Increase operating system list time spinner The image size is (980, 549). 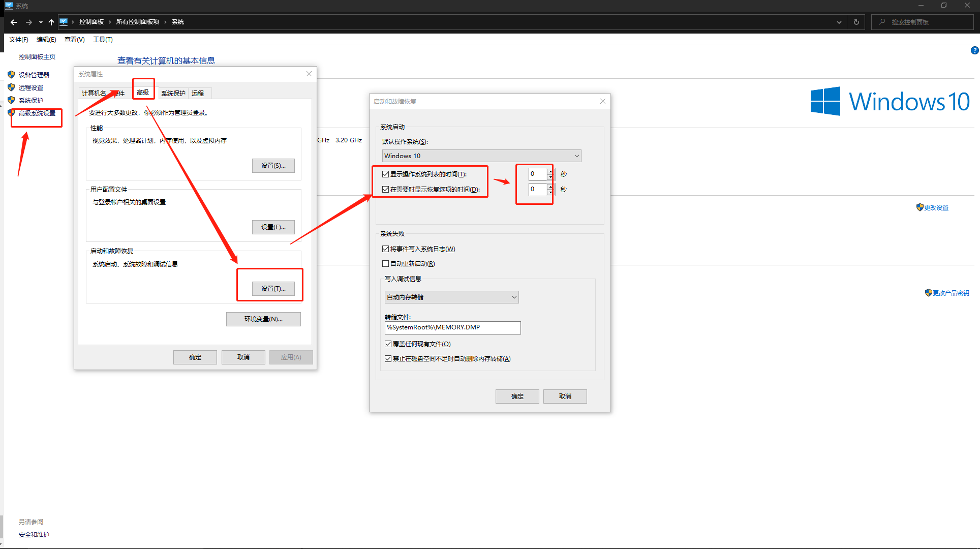(550, 171)
